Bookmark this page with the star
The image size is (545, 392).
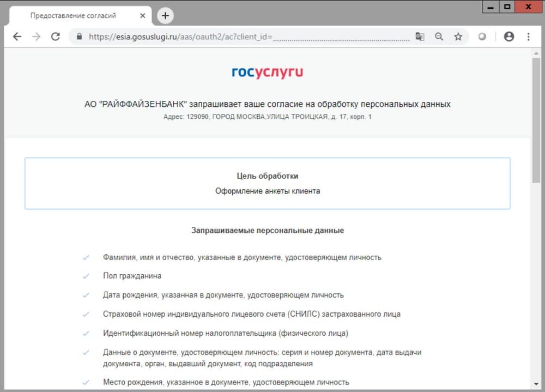[x=458, y=37]
